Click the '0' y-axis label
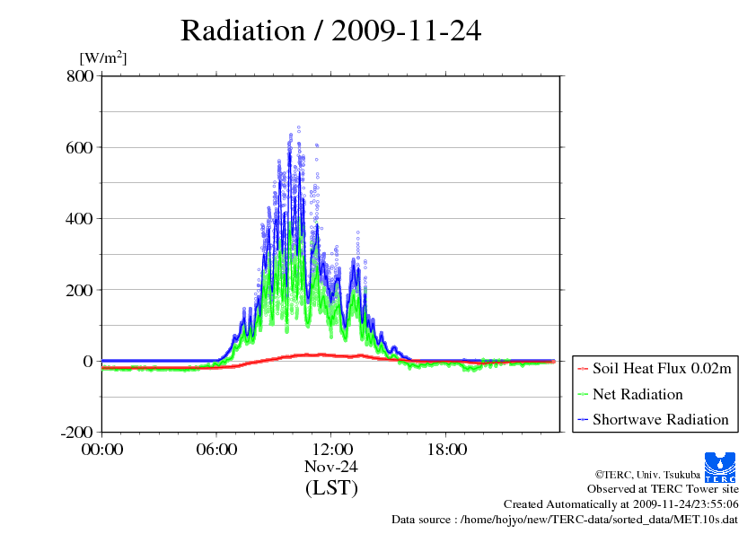The image size is (756, 534). (x=88, y=361)
